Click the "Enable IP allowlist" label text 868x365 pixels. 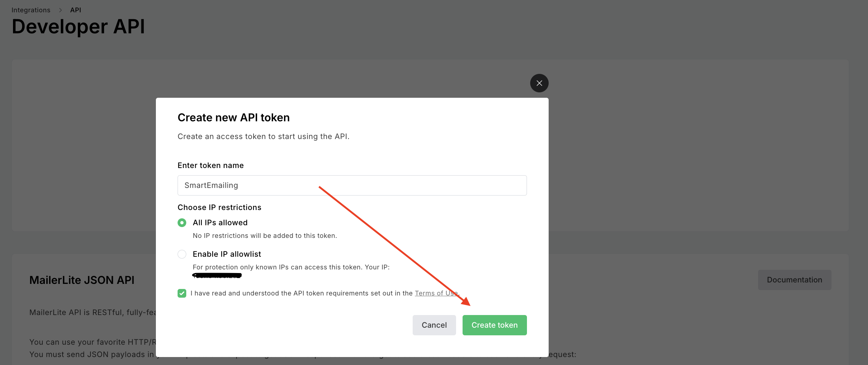(x=227, y=254)
